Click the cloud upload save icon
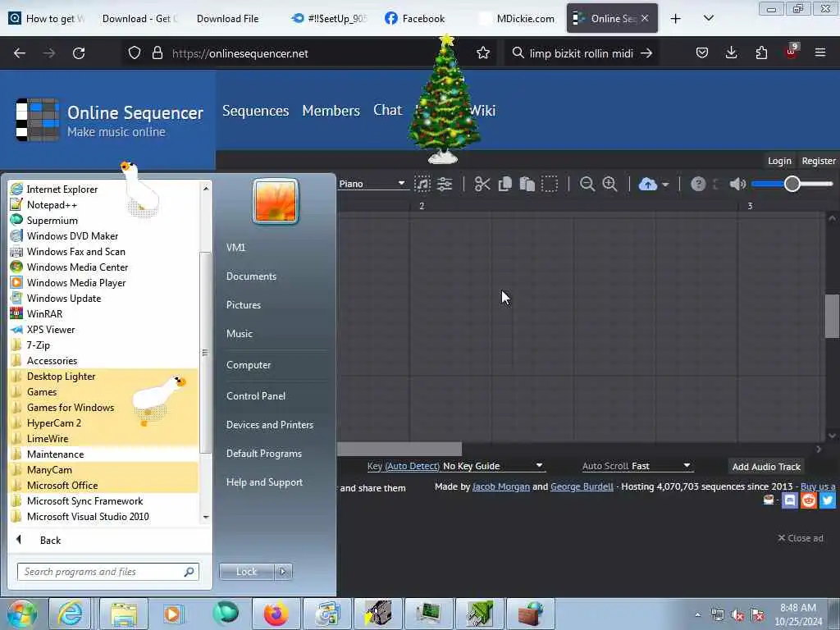 (648, 185)
